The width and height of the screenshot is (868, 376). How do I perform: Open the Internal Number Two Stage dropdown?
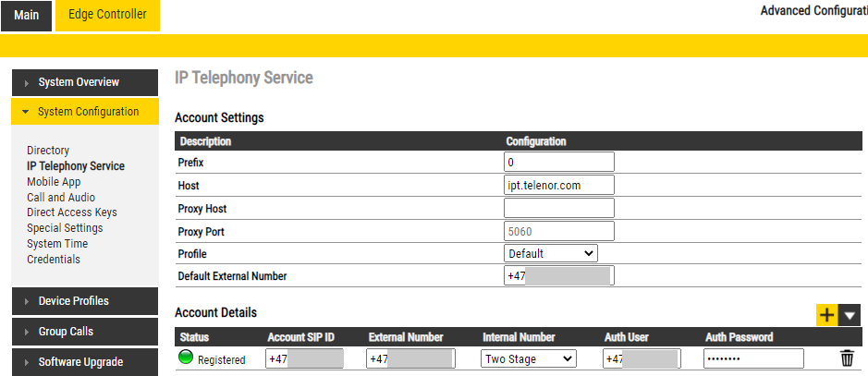coord(529,359)
